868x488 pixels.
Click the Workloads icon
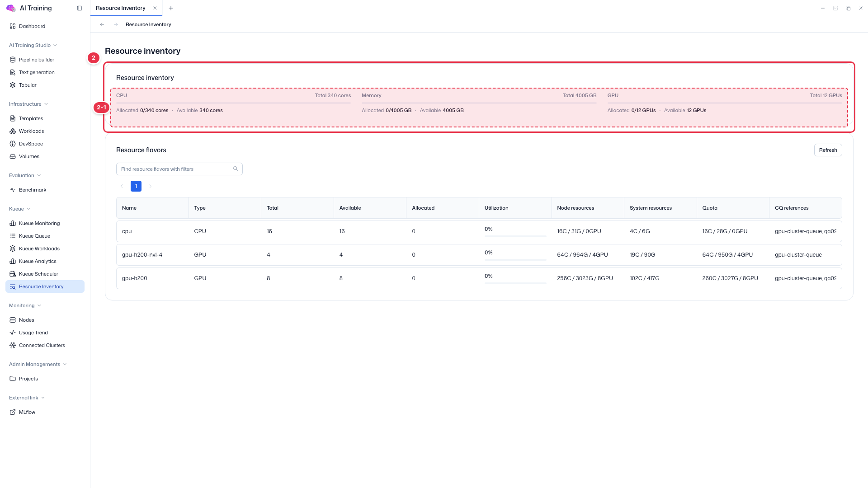[x=13, y=131]
